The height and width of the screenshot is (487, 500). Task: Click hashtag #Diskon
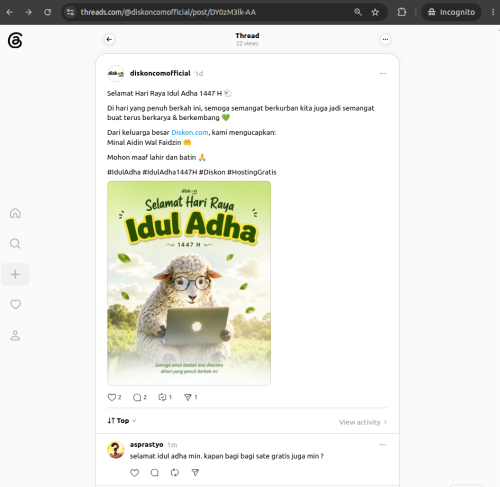point(212,172)
